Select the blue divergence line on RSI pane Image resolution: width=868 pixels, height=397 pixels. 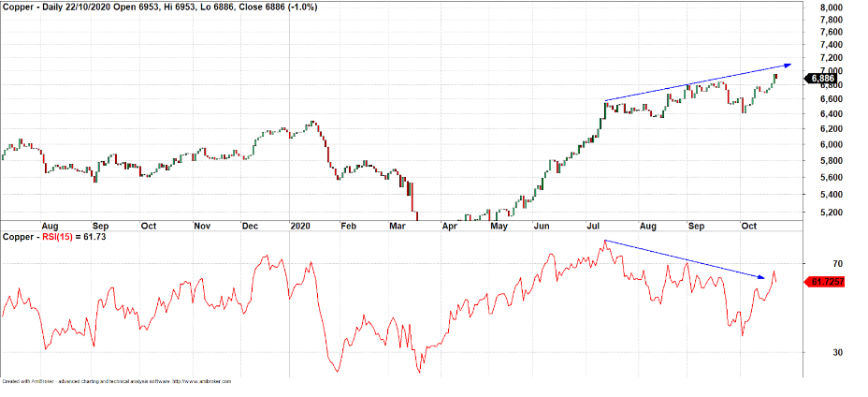(683, 259)
